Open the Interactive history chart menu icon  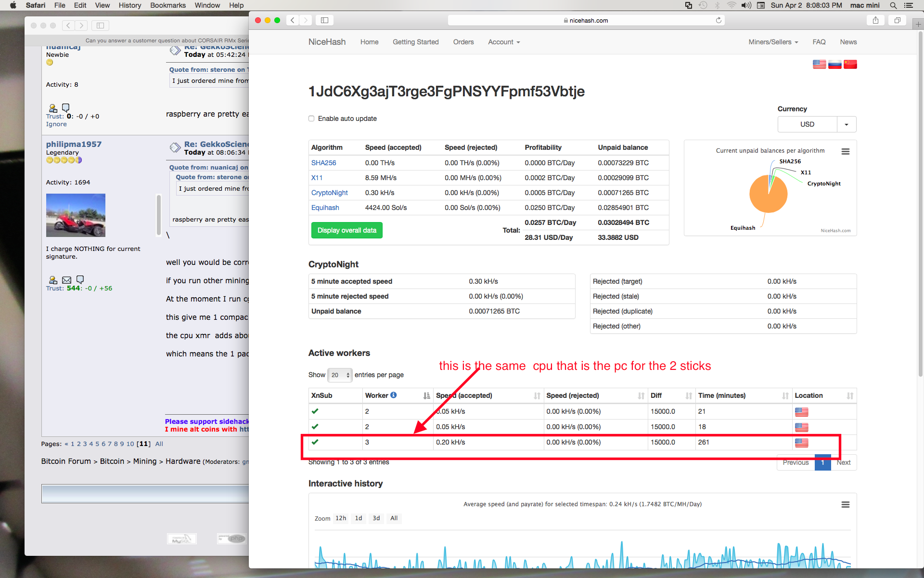(845, 504)
